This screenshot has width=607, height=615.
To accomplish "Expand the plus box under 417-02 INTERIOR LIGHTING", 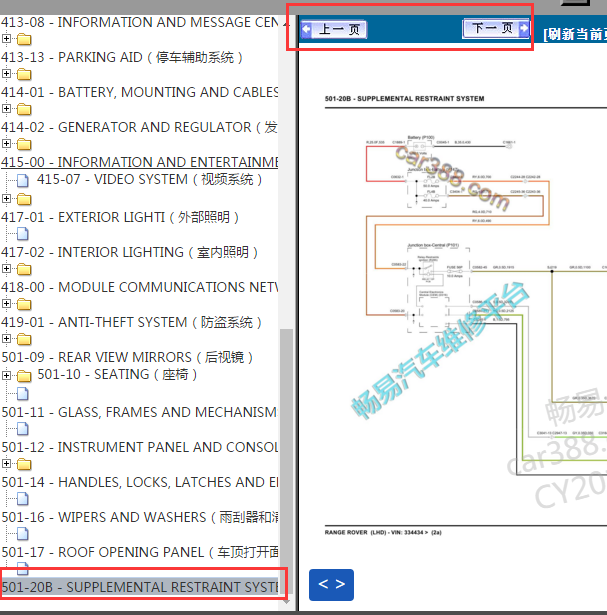I will pos(6,269).
